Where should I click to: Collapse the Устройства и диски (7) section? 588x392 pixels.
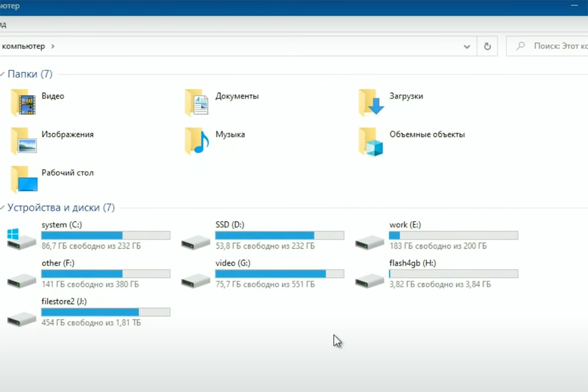click(2, 208)
